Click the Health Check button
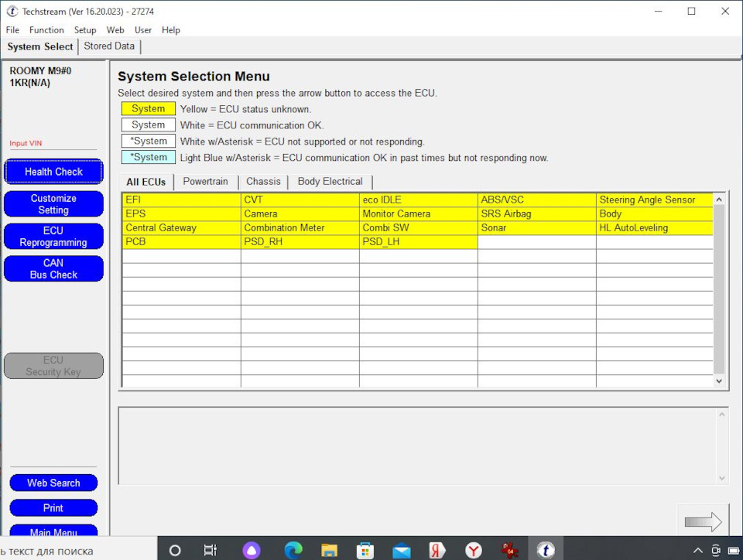The image size is (743, 560). point(53,172)
